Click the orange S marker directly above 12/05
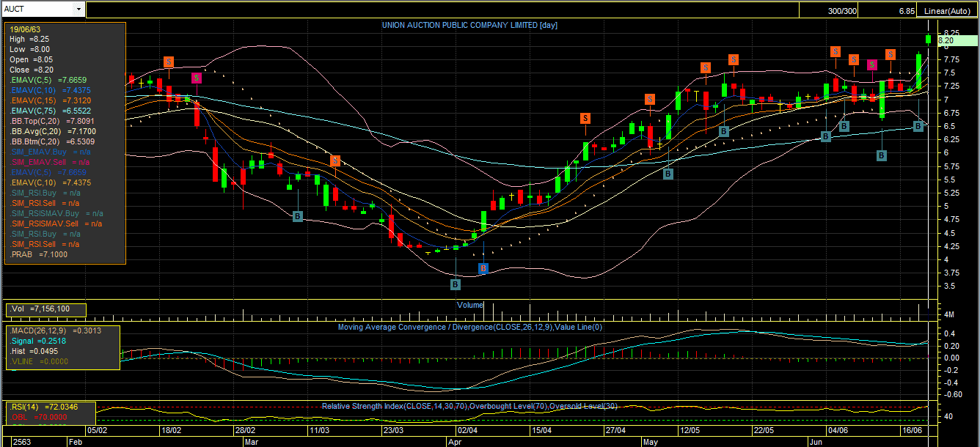 (706, 67)
